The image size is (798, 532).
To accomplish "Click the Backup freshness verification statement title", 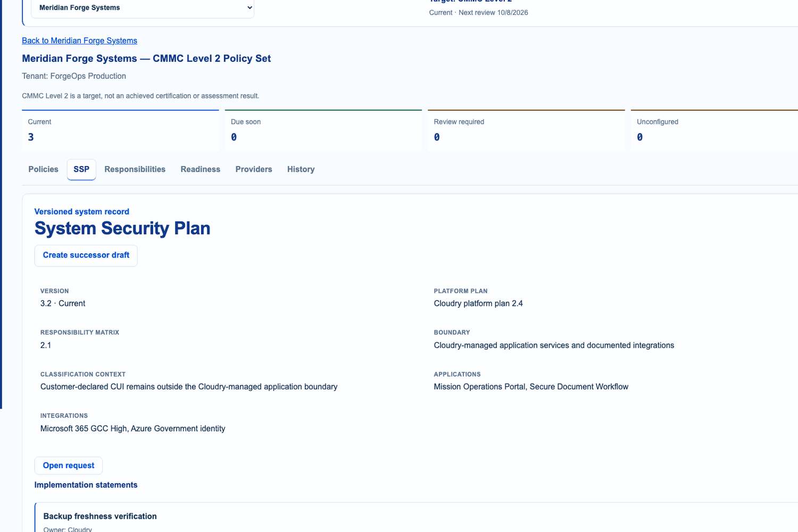I will pyautogui.click(x=100, y=516).
